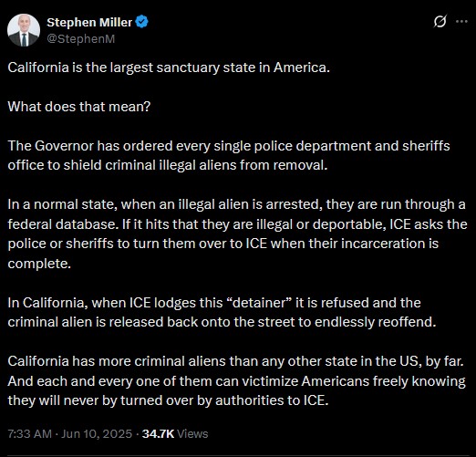Click the 7:33 AM timestamp
Image resolution: width=476 pixels, height=457 pixels.
(29, 433)
